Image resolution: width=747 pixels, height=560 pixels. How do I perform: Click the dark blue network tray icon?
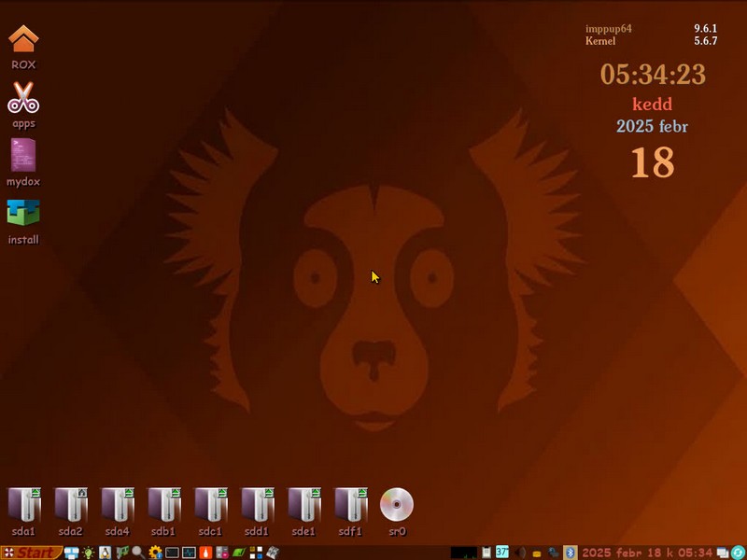click(x=554, y=553)
